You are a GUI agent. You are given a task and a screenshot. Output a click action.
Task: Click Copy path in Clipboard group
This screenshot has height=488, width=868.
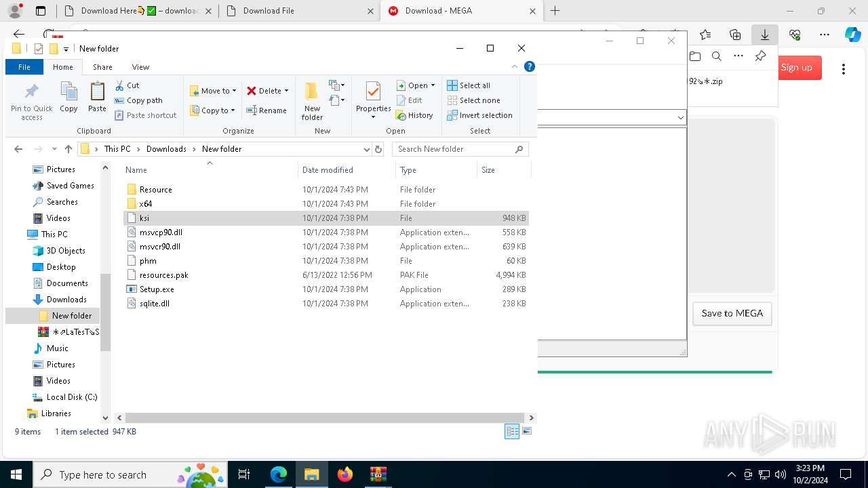click(138, 100)
